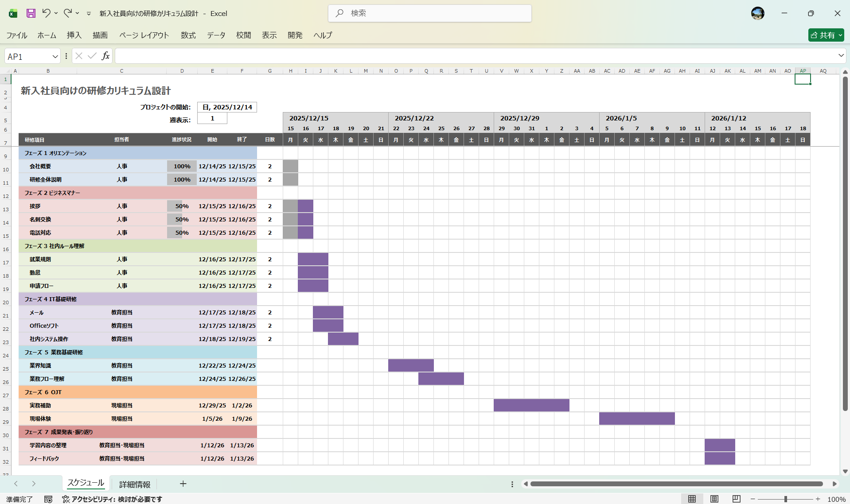Click the Save icon in title bar

click(31, 13)
